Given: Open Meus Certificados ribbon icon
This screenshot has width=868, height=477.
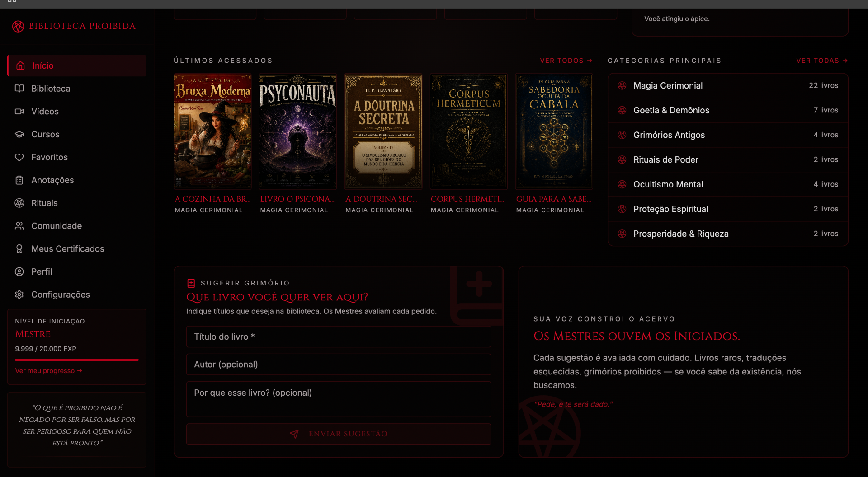Looking at the screenshot, I should point(19,249).
